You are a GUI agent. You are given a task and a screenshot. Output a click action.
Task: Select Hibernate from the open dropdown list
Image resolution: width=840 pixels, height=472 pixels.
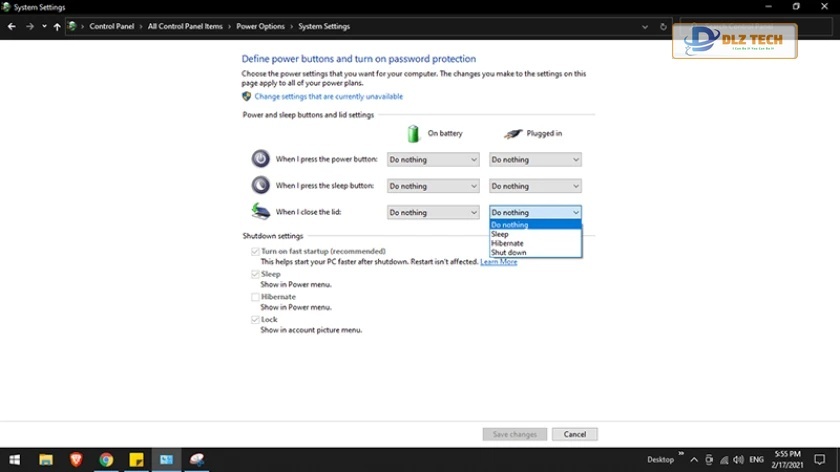(x=507, y=243)
